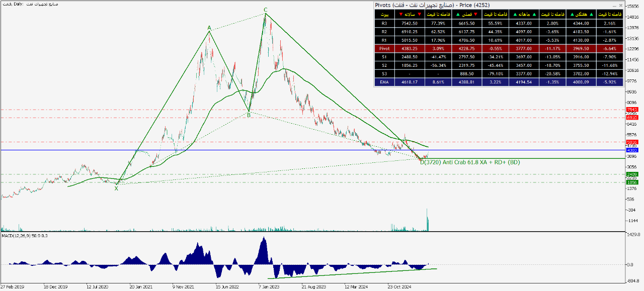This screenshot has width=644, height=291.
Task: Click the red 6910 price label
Action: (x=632, y=118)
